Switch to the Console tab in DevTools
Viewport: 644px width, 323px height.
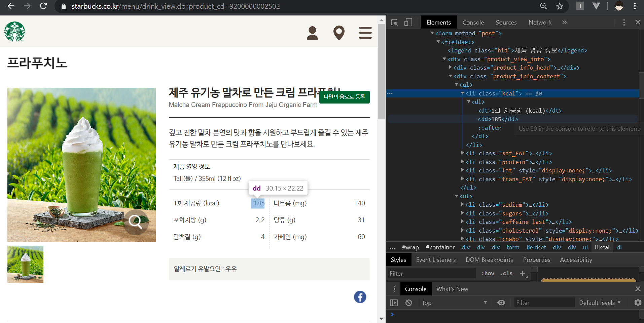coord(473,23)
